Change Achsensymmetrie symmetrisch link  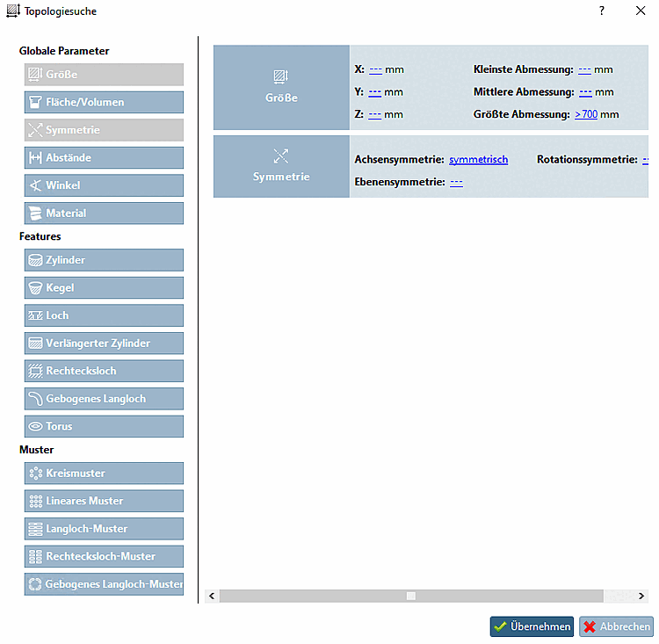pyautogui.click(x=478, y=160)
